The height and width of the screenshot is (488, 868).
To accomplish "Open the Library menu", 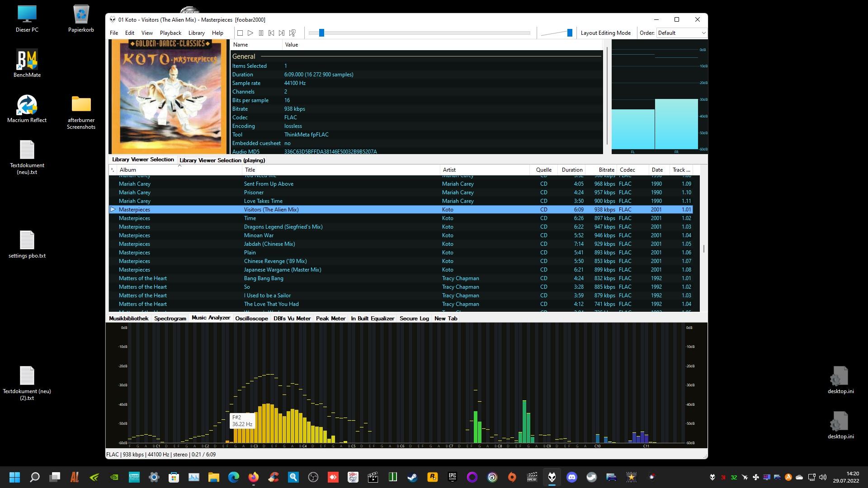I will tap(196, 33).
